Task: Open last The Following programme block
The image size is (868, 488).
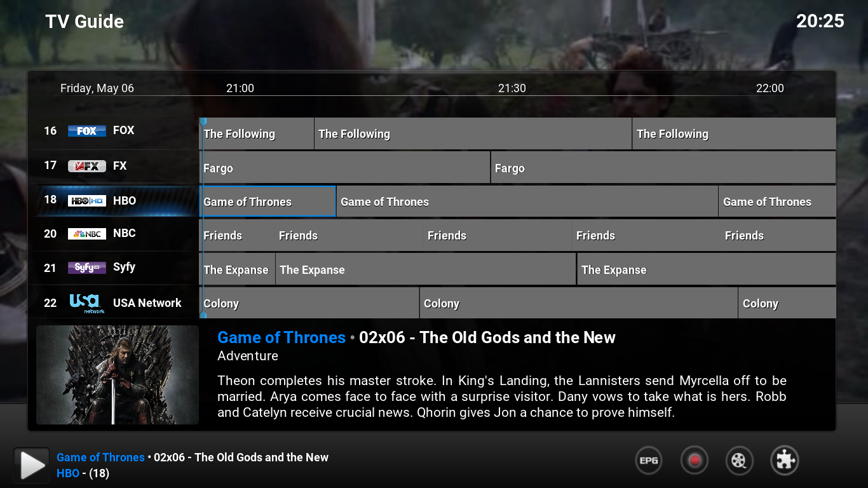Action: tap(734, 133)
